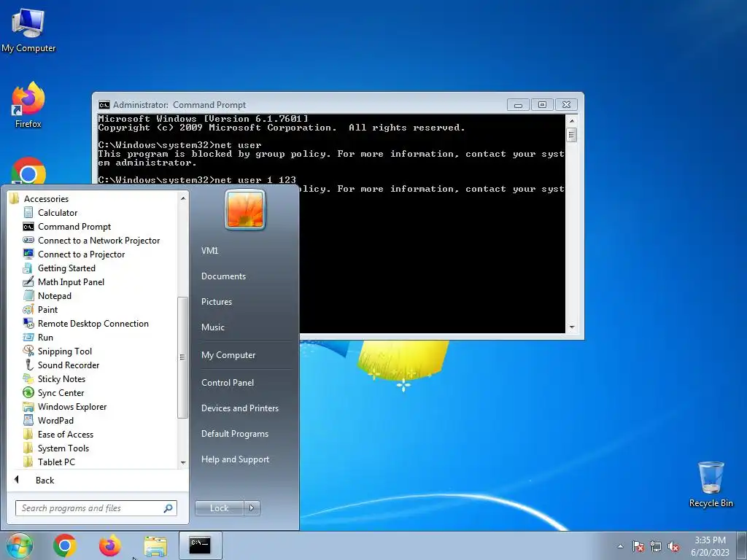Click the user account picture in Start menu
This screenshot has height=560, width=747.
(x=245, y=209)
